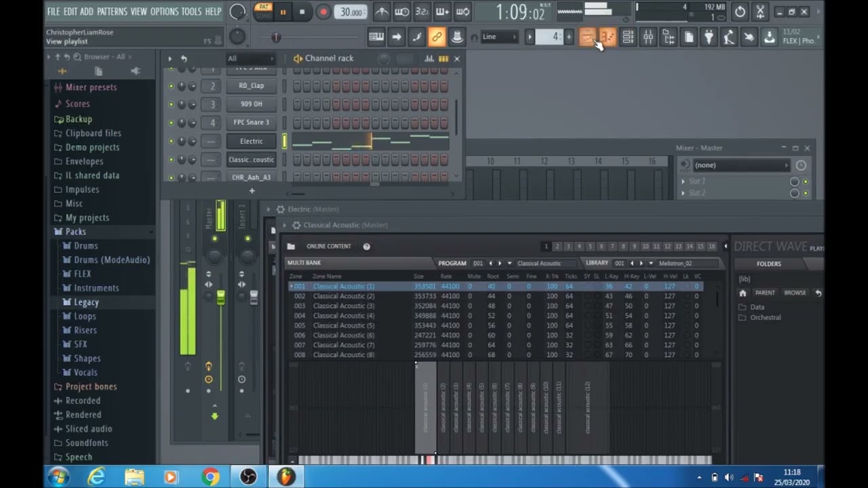This screenshot has height=488, width=868.
Task: Toggle the Electric channel select indicator
Action: 285,141
